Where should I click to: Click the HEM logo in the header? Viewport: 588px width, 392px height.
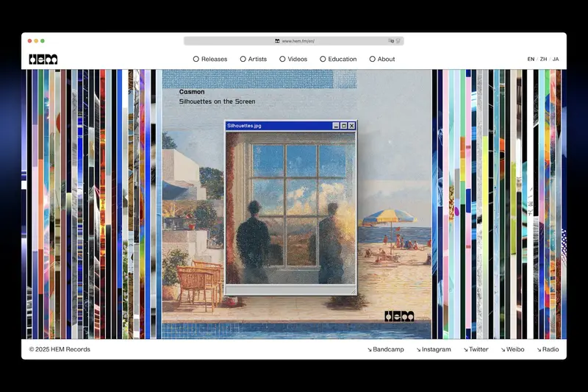click(x=43, y=59)
